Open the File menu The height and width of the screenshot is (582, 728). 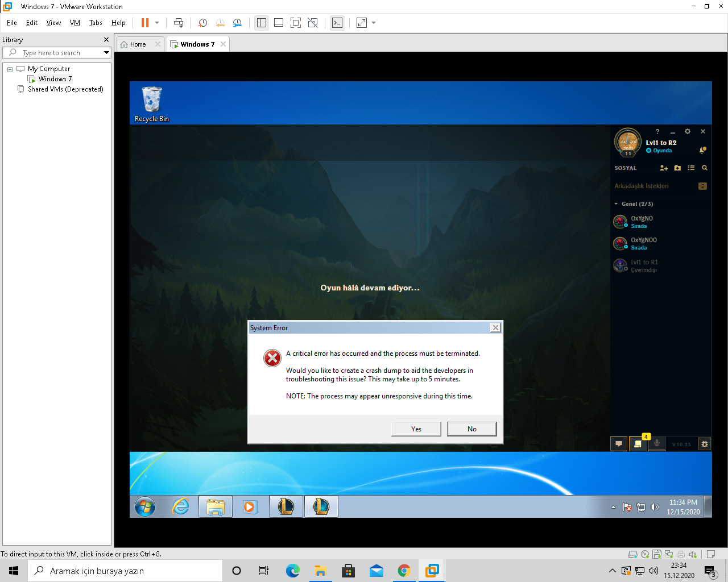pos(12,23)
